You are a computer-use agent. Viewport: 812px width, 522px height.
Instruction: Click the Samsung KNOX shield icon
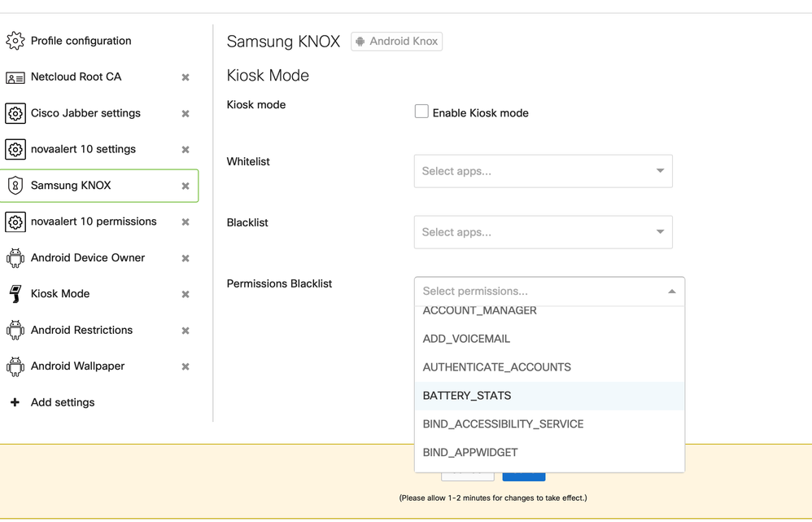[15, 185]
